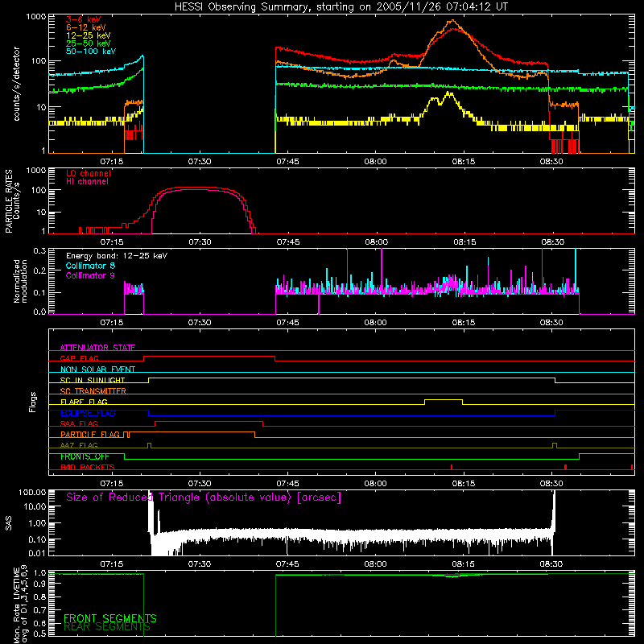Click the counts/s/detector axis label
The width and height of the screenshot is (644, 644).
click(17, 84)
